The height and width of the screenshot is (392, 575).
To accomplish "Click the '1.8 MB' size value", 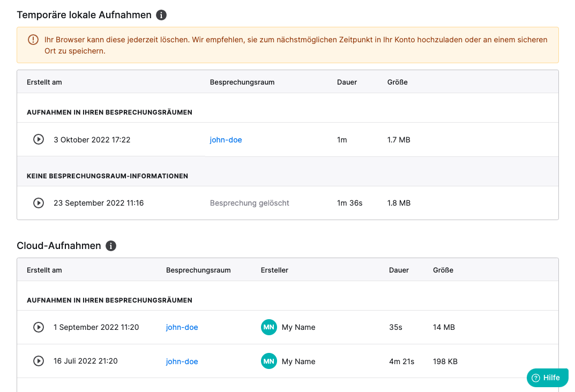I will pos(399,203).
